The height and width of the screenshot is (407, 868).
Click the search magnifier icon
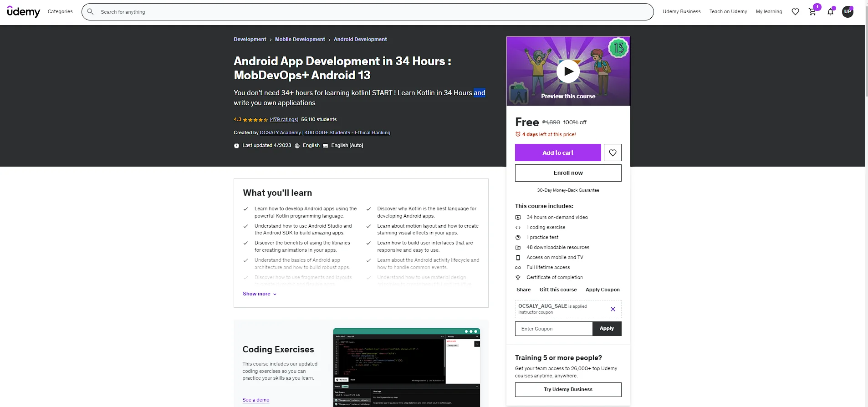click(90, 12)
